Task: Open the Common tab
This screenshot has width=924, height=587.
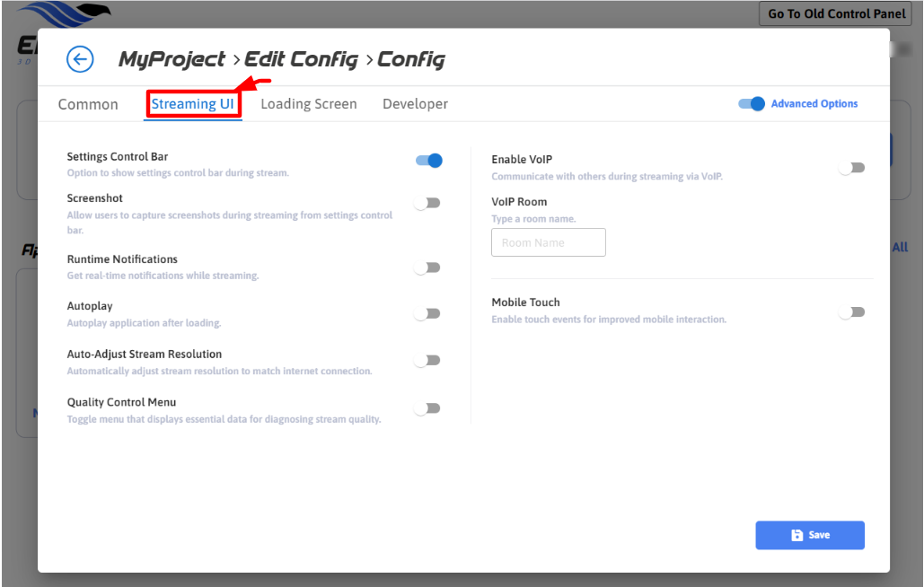Action: (x=88, y=104)
